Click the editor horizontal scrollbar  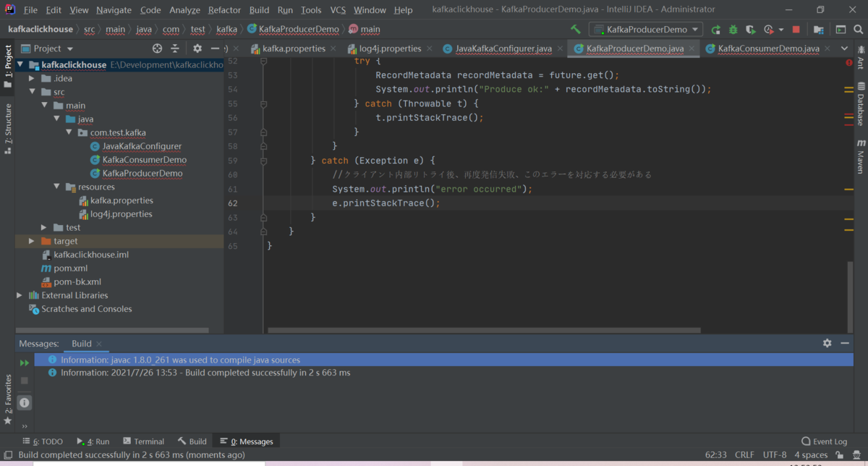click(x=484, y=331)
